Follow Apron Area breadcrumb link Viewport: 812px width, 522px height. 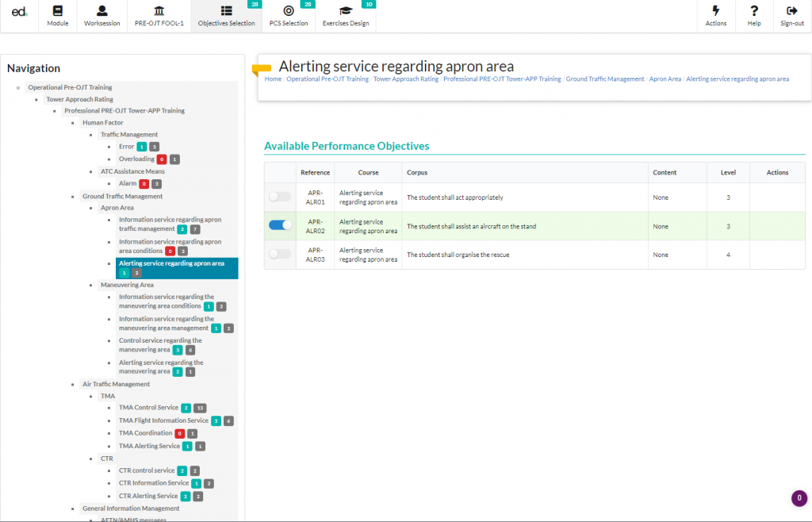click(x=665, y=79)
